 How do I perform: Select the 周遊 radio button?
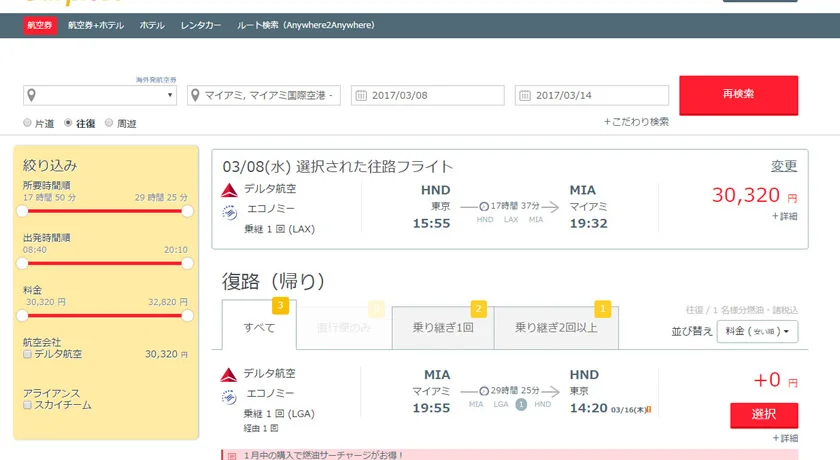(109, 123)
